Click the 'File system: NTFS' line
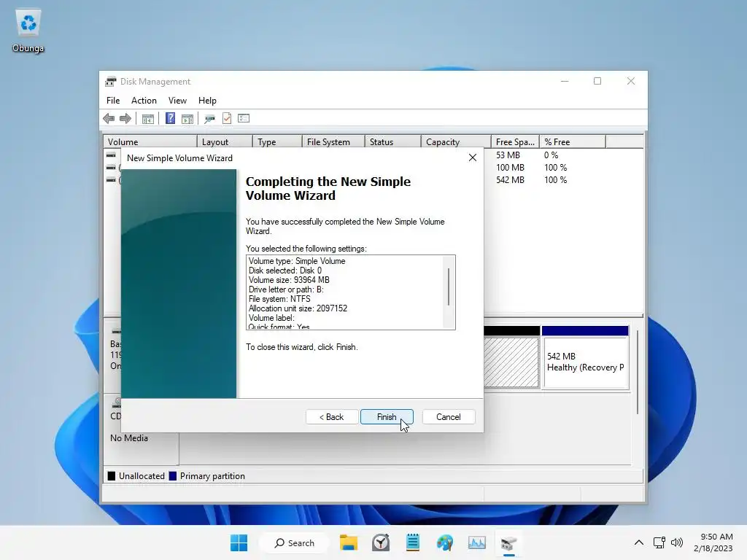This screenshot has height=560, width=747. coord(279,299)
